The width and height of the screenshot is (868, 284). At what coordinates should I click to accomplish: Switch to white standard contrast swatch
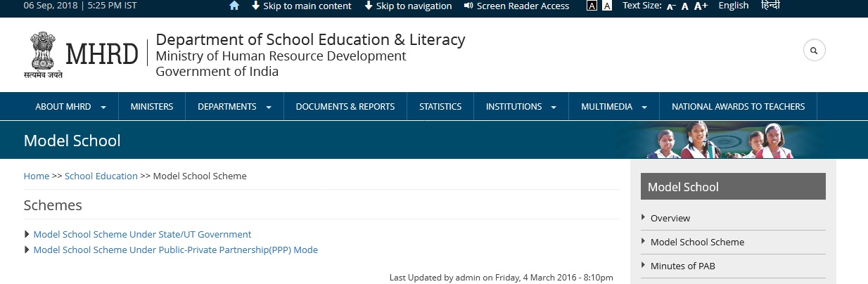(x=607, y=6)
